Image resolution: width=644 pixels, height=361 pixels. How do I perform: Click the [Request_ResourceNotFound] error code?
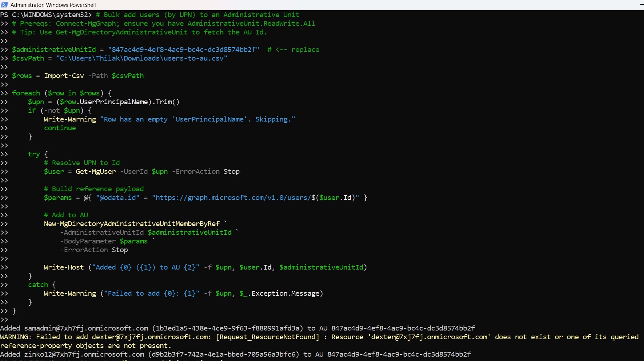[267, 337]
